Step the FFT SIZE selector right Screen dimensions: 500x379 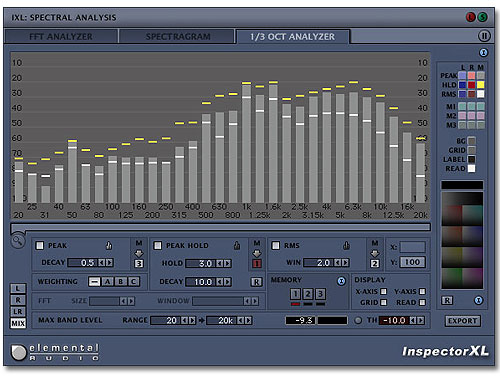131,301
